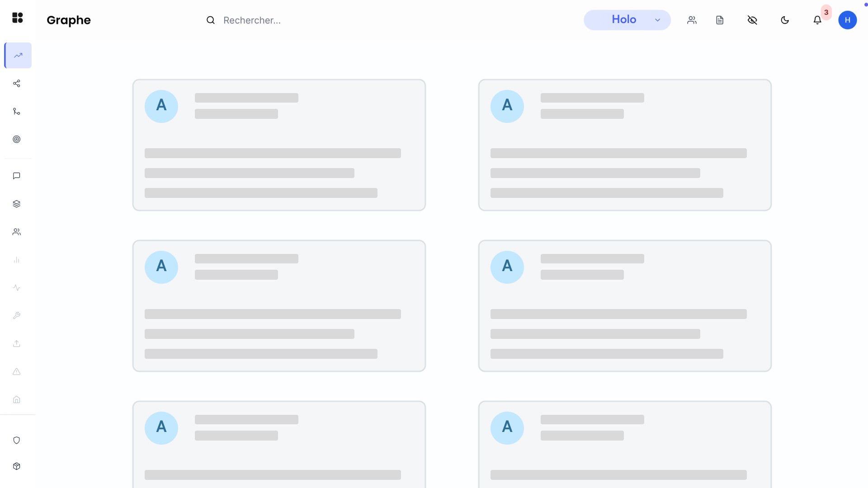
Task: Click the trending chart sidebar icon
Action: 18,56
